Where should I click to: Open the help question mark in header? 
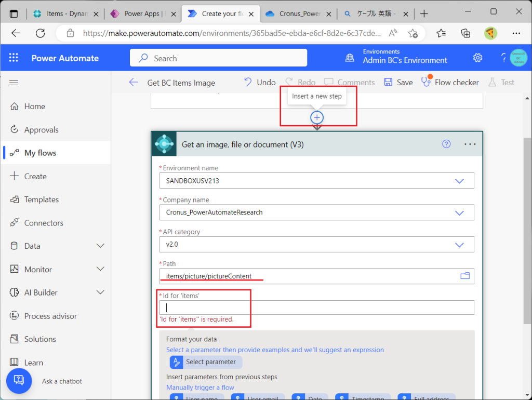tap(503, 58)
